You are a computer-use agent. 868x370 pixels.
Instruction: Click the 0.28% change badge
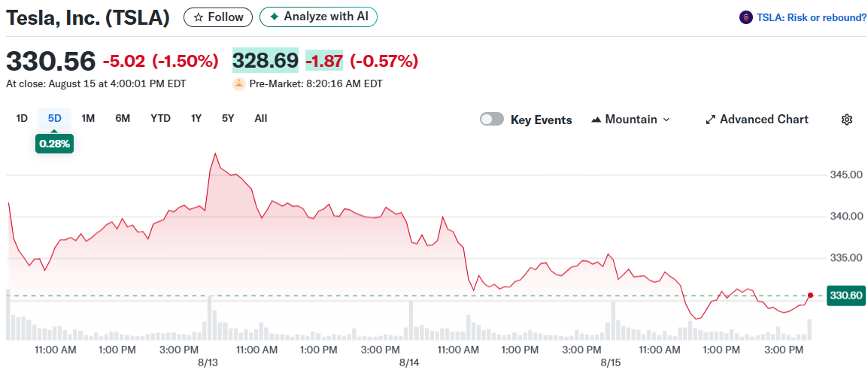(x=54, y=144)
